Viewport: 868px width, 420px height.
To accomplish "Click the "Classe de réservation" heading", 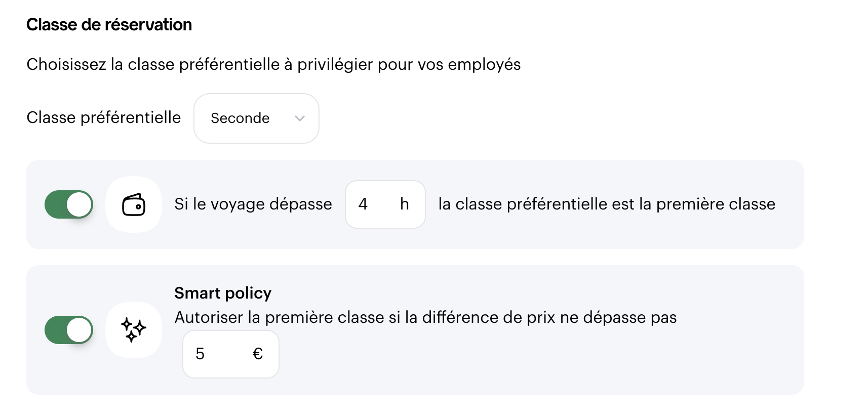I will [x=109, y=25].
